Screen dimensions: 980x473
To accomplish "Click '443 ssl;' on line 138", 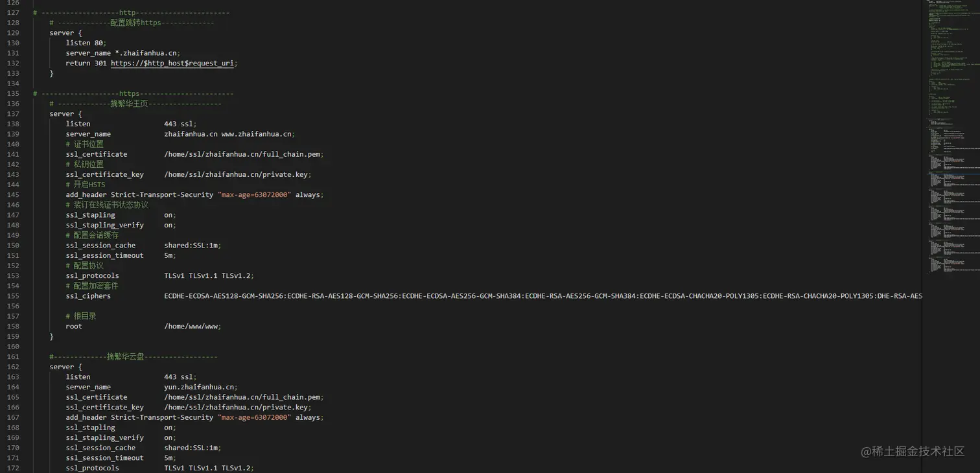I will 180,124.
